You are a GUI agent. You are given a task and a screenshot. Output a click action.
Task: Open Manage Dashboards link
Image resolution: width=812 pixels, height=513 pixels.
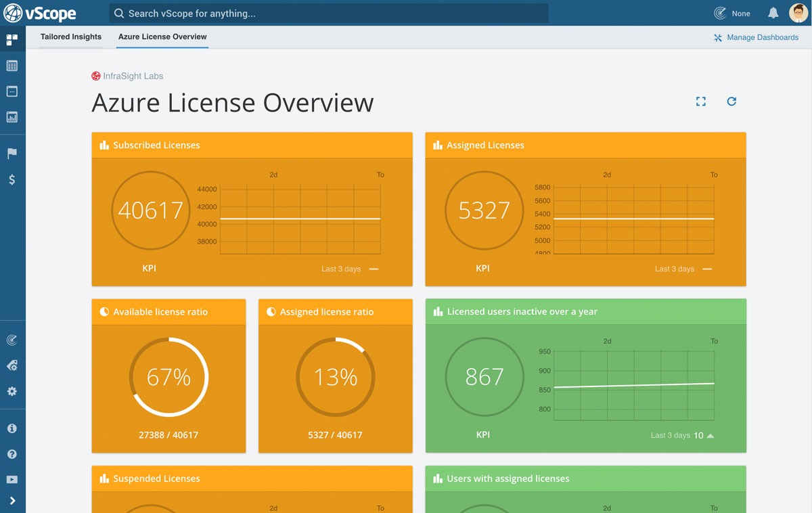pos(757,37)
